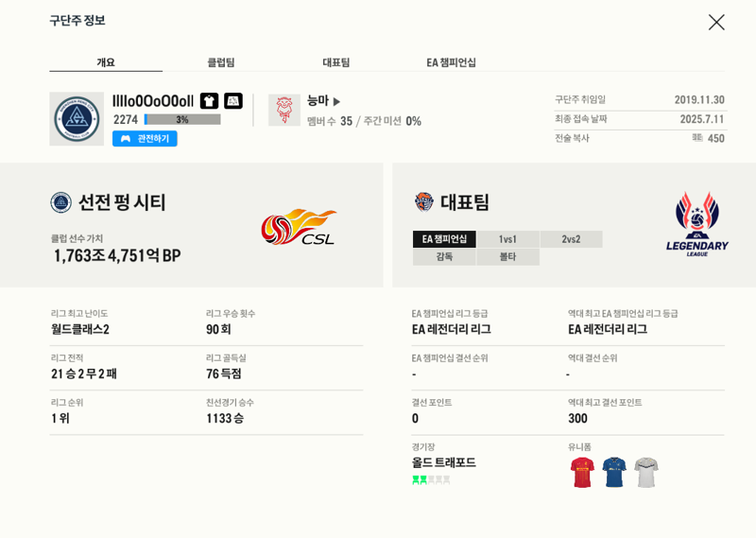
Task: Expand the 능마 club arrow
Action: [336, 101]
